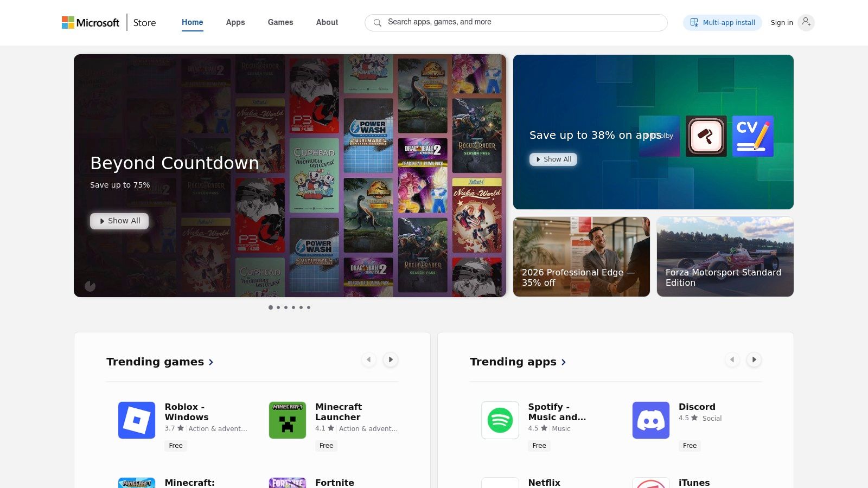Viewport: 868px width, 488px height.
Task: Click the Multi-app install button
Action: click(x=723, y=22)
